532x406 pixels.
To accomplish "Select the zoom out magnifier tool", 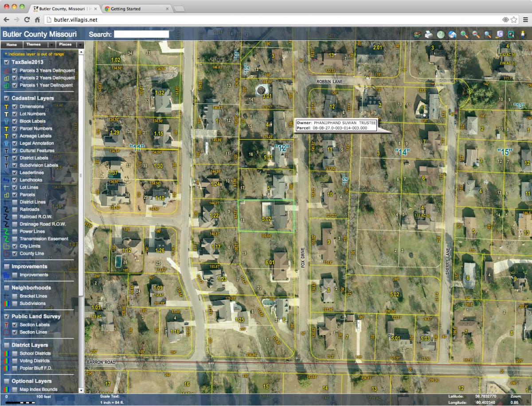I will tap(476, 35).
